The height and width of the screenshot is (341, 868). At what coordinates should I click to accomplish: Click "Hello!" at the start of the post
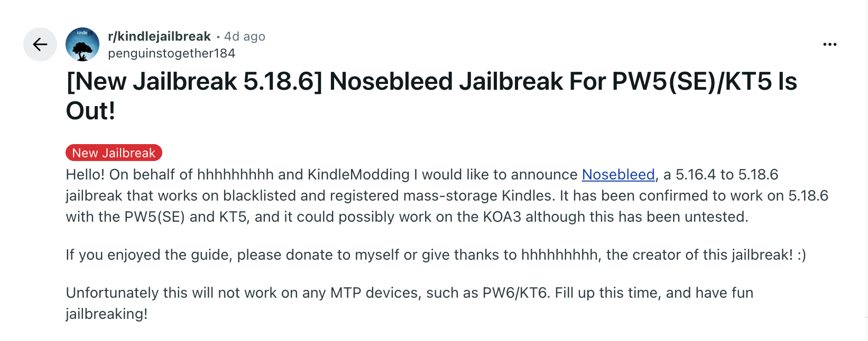(x=85, y=175)
